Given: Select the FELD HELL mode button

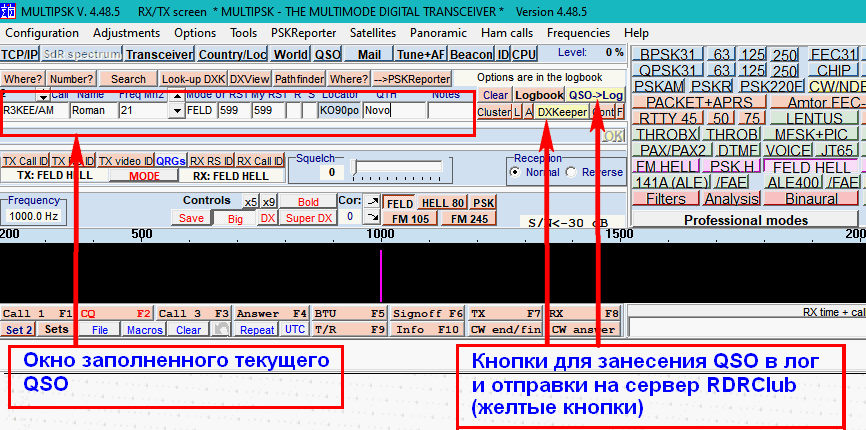Looking at the screenshot, I should tap(811, 167).
